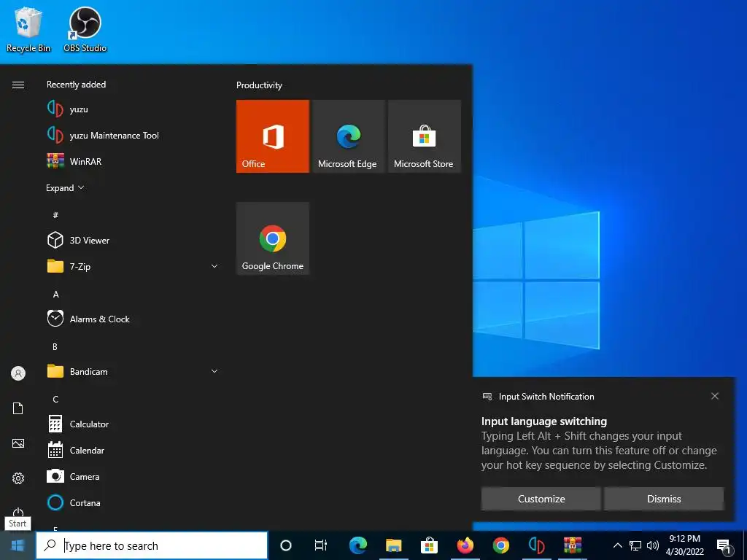Open the Microsoft Store tile
This screenshot has width=747, height=560.
425,136
